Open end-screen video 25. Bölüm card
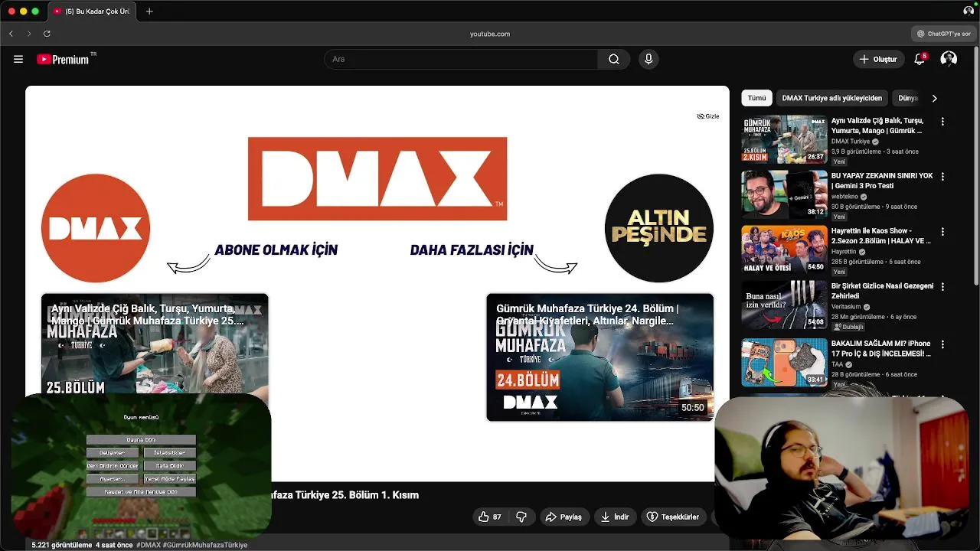The image size is (980, 551). click(x=155, y=344)
